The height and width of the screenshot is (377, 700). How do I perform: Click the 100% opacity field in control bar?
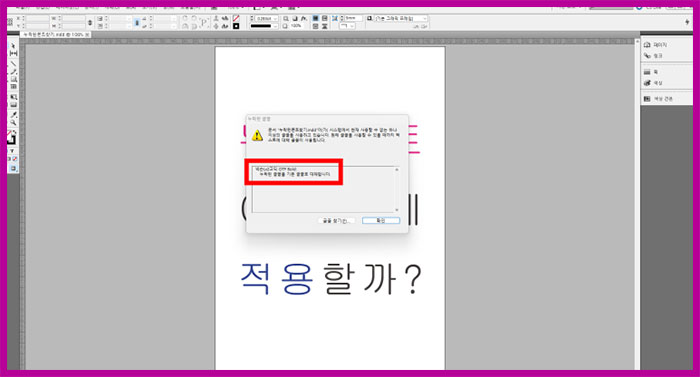click(x=297, y=26)
